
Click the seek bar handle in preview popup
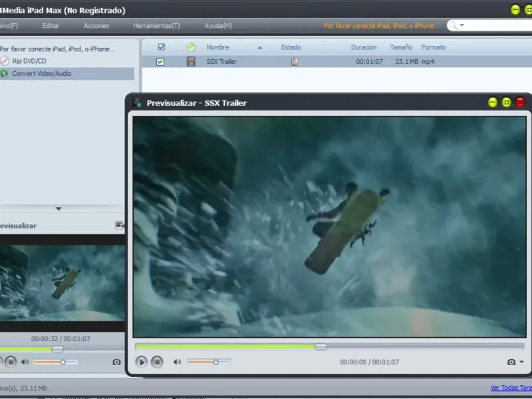[x=321, y=346]
